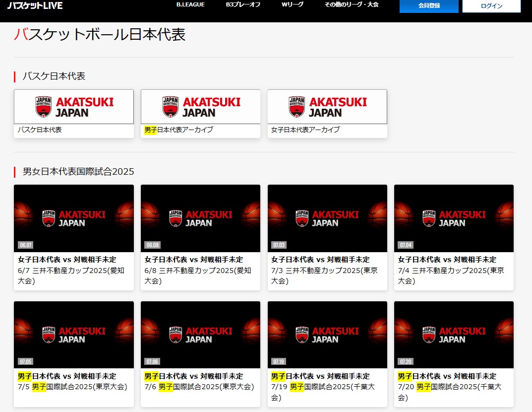
Task: Click the バスケットボール日本代表 page title
Action: [100, 34]
